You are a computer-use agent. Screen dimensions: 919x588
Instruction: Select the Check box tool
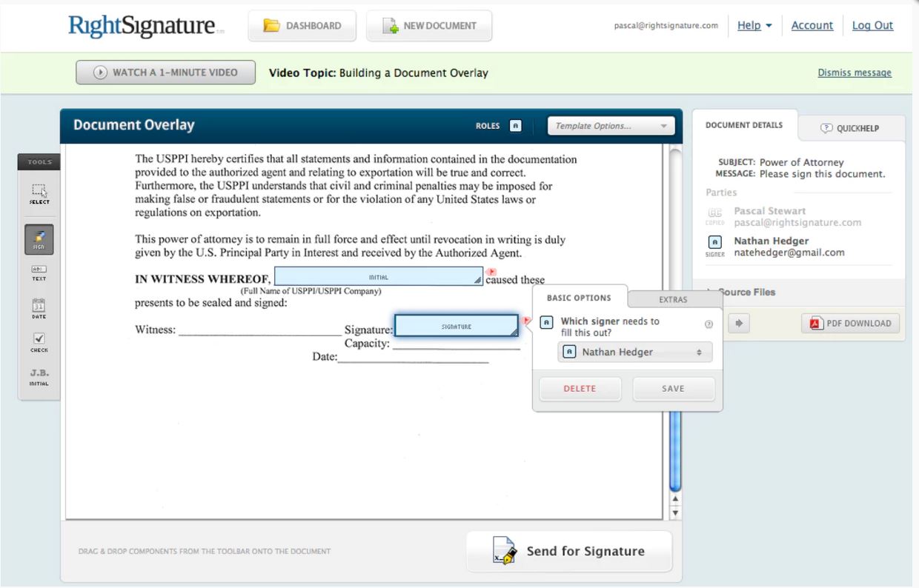(39, 342)
